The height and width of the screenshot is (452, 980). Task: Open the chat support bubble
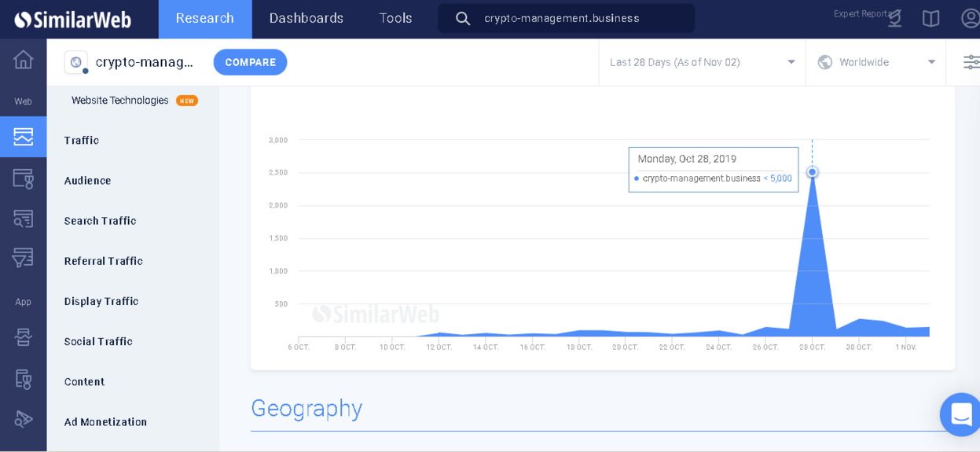[961, 414]
